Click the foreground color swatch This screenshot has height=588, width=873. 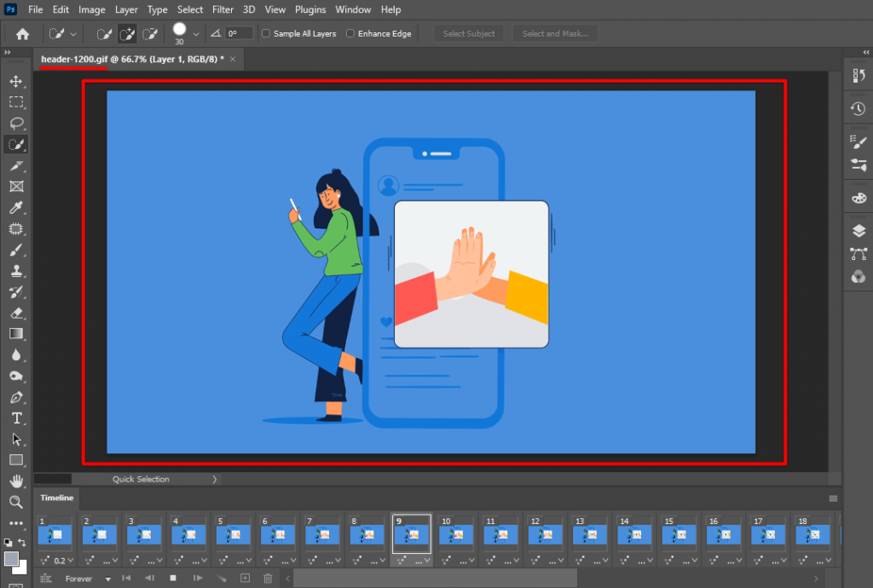(11, 558)
